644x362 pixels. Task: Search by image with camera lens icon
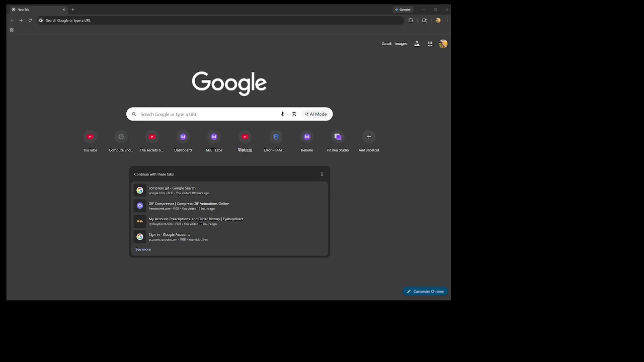point(294,114)
